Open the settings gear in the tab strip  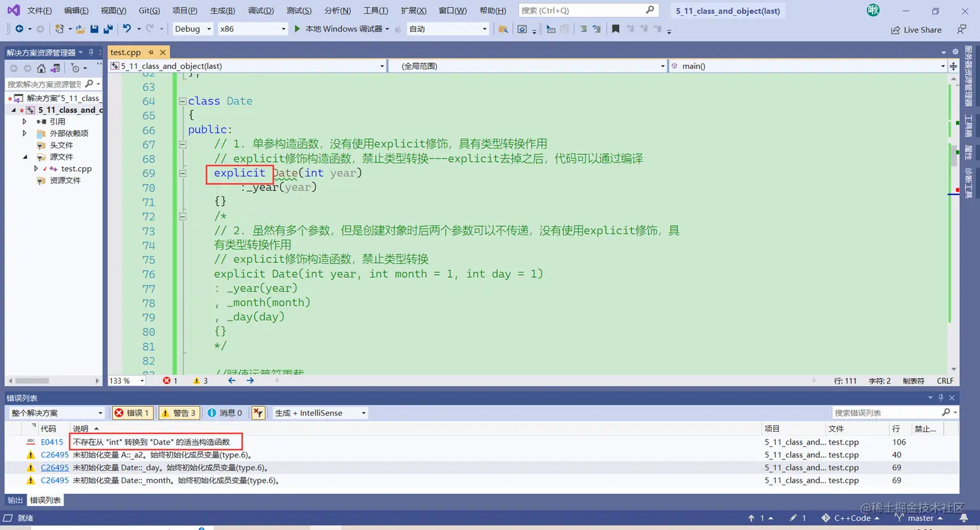coord(955,52)
